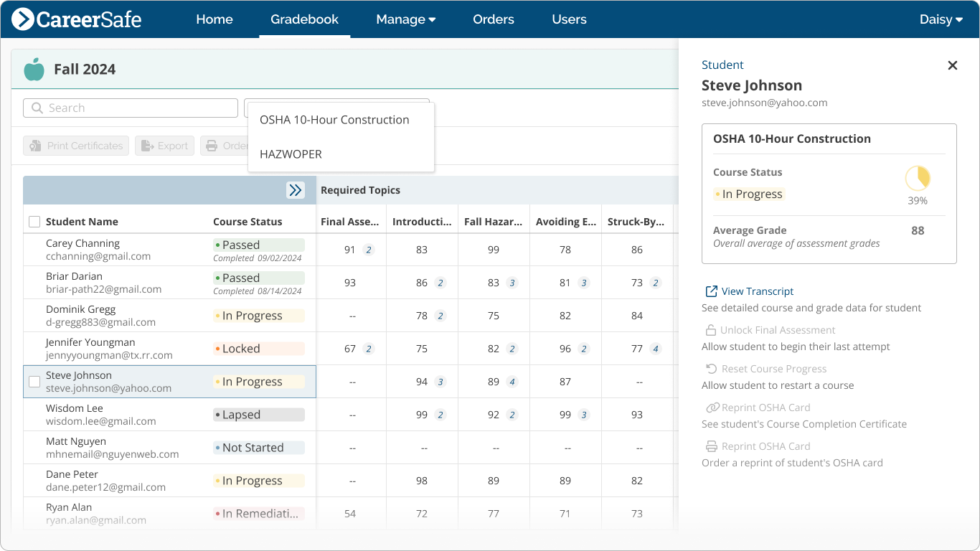Check the select-all checkbox in the table header
This screenshot has width=980, height=551.
pyautogui.click(x=34, y=222)
